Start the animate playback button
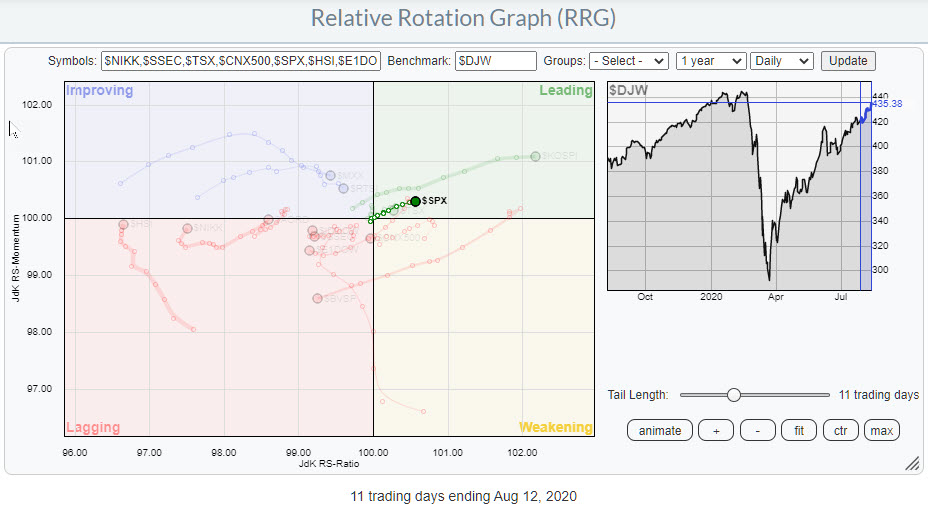The height and width of the screenshot is (506, 928). (x=659, y=431)
